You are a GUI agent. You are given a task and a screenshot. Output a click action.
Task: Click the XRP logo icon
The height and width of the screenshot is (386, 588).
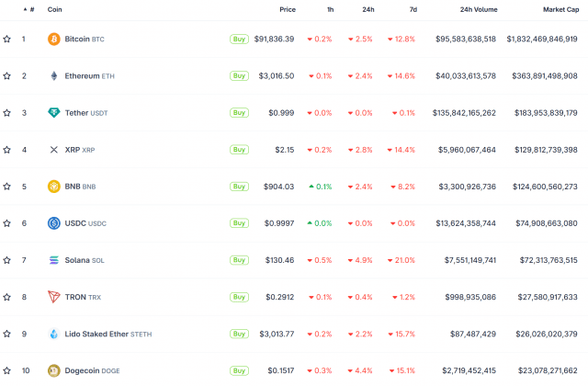53,150
